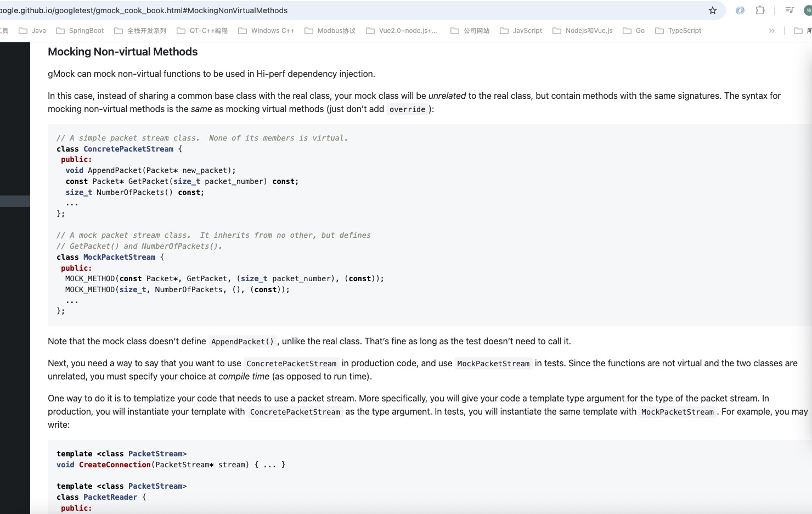
Task: Open the round blue extension icon
Action: [740, 10]
